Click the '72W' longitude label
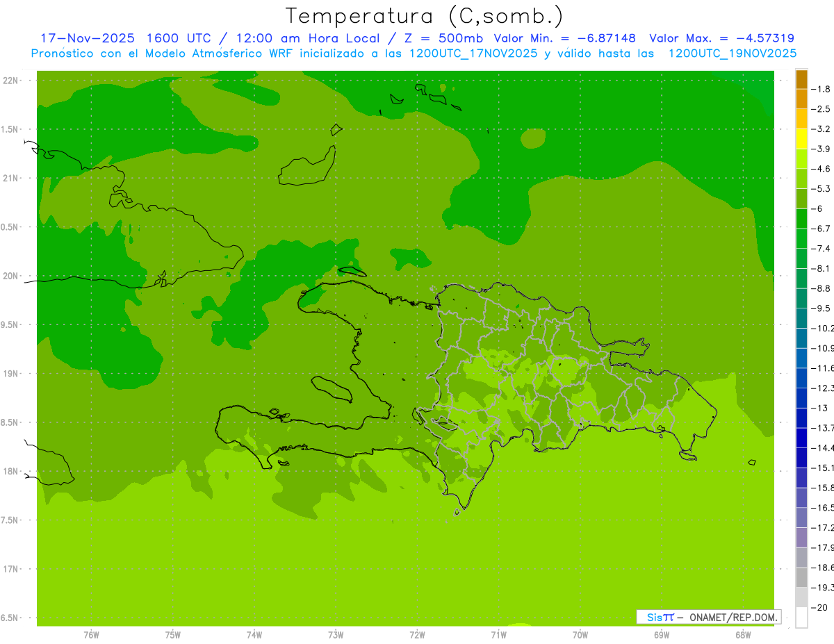 417,635
